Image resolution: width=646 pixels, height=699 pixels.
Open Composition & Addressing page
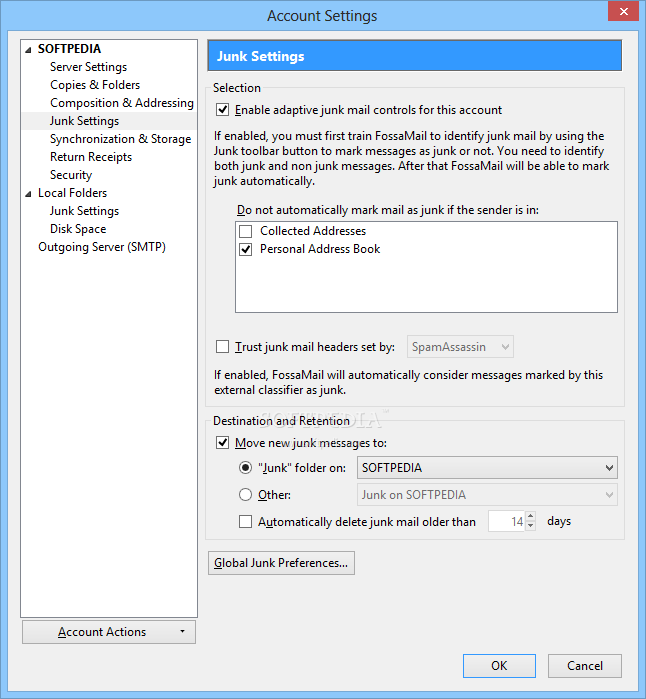122,103
